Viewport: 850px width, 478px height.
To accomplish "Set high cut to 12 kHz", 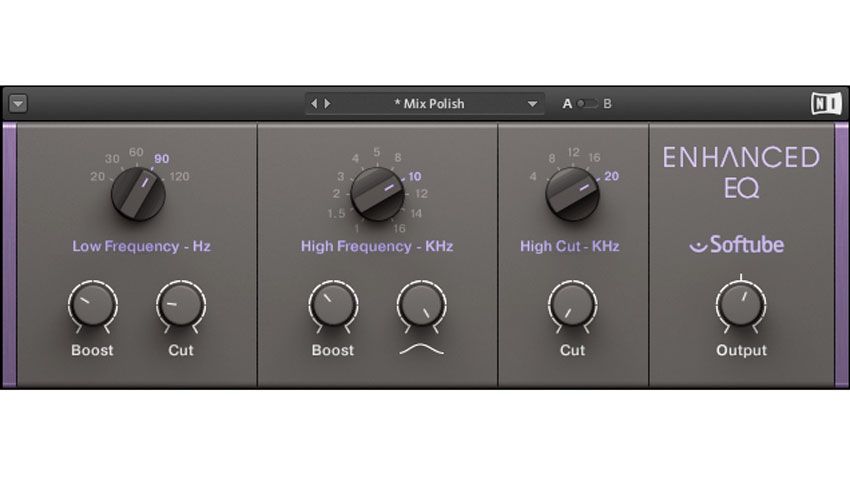I will pos(574,152).
